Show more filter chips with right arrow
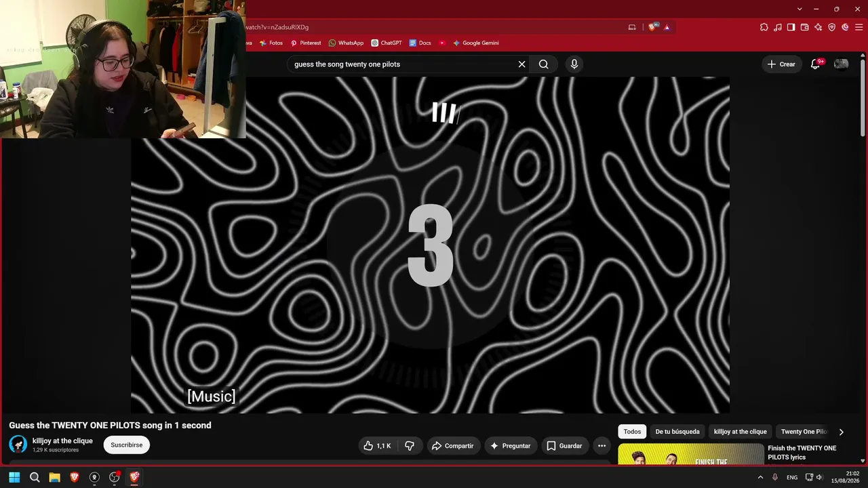Viewport: 868px width, 488px height. click(842, 432)
